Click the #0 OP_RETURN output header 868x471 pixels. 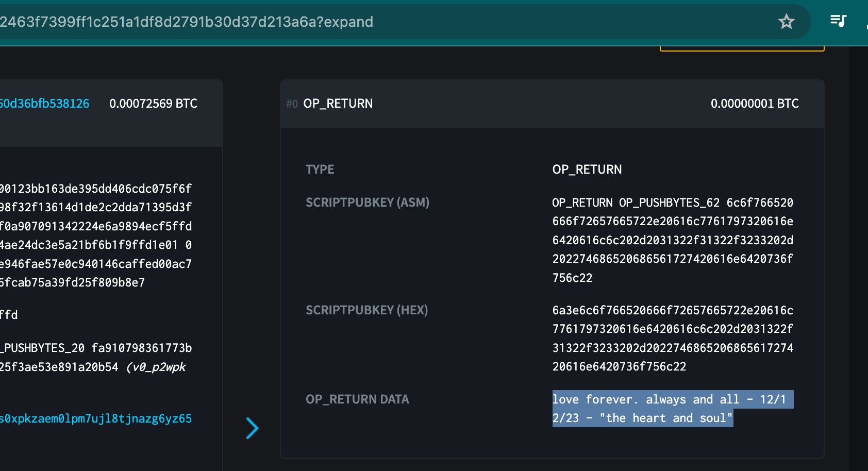552,104
